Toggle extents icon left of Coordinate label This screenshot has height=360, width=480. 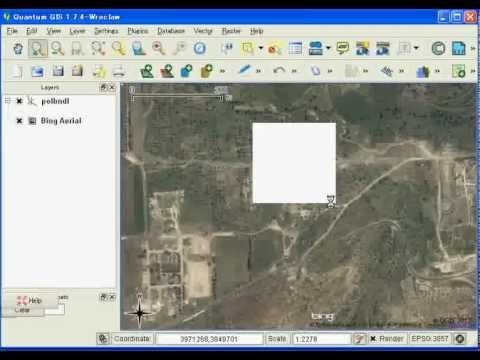click(x=103, y=339)
